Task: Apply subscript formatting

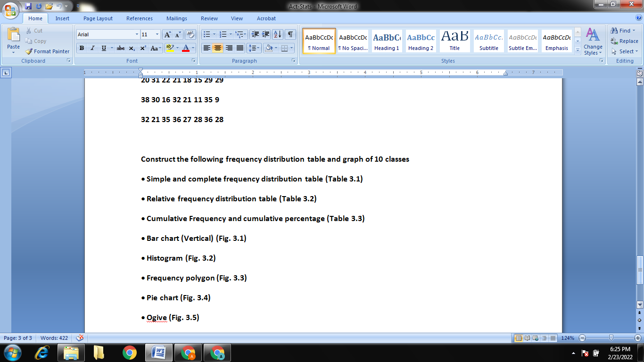Action: click(x=132, y=48)
